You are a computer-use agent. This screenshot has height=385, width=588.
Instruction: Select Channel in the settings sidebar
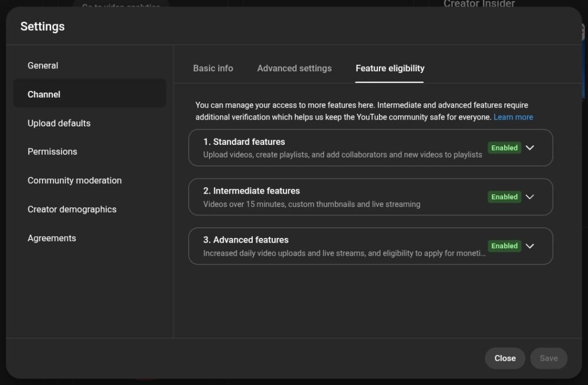coord(44,94)
